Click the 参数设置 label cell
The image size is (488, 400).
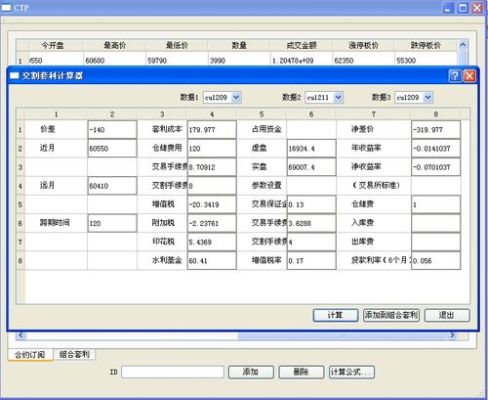tap(262, 186)
